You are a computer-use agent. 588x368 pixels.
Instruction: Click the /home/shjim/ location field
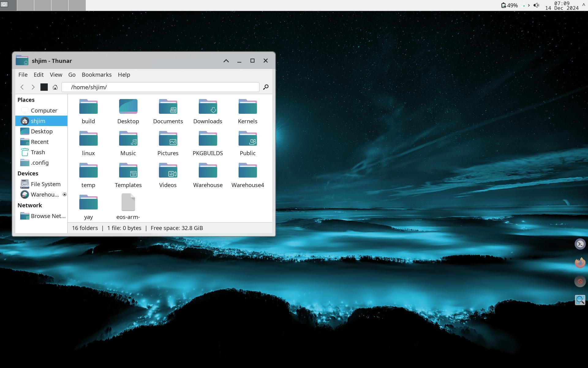click(x=160, y=87)
